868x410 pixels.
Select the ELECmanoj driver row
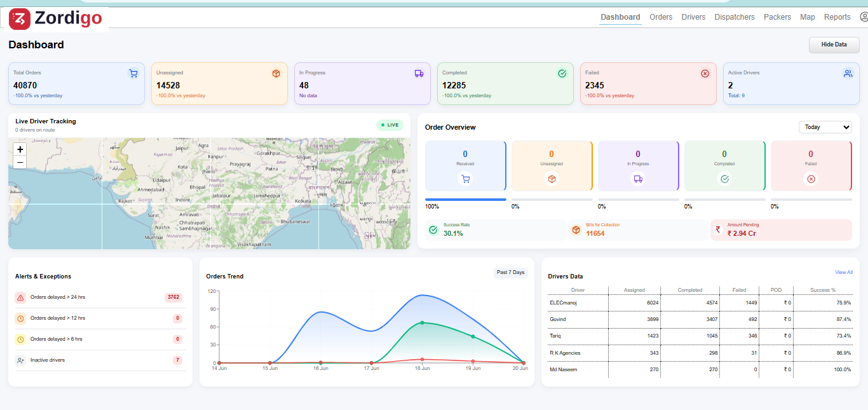(x=700, y=303)
